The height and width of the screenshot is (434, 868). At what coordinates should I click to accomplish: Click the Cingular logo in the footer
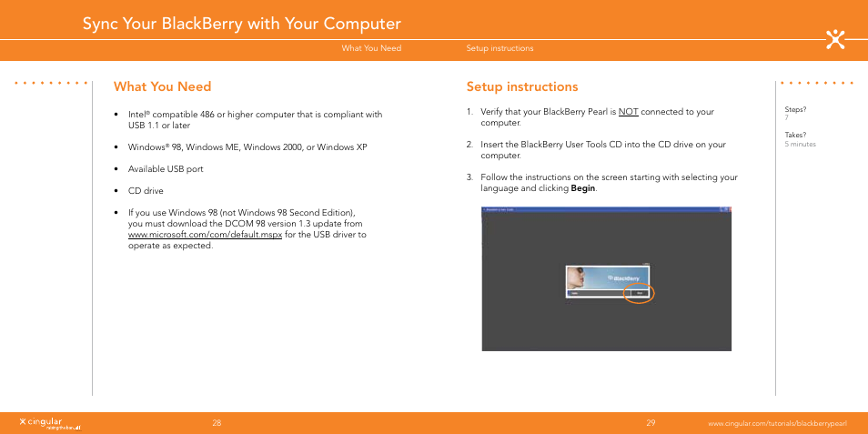[50, 422]
